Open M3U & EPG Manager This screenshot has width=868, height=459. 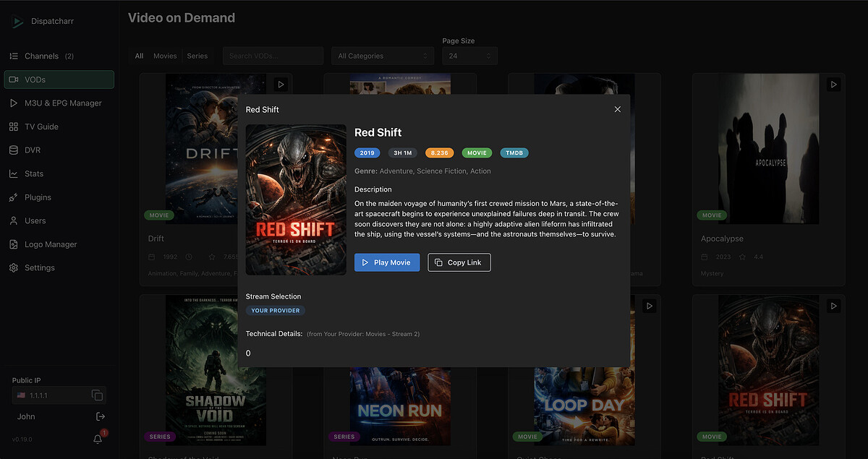pos(59,103)
